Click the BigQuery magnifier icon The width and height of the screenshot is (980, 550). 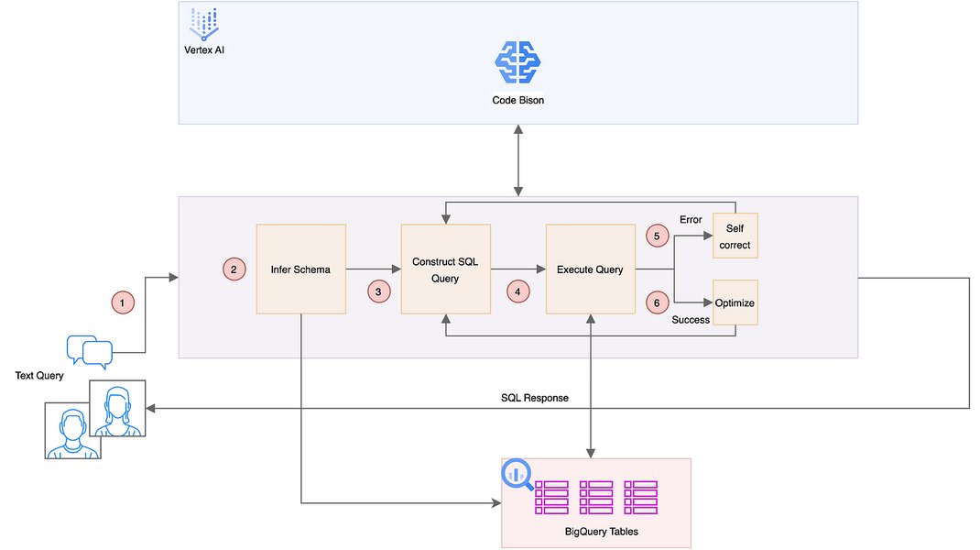point(517,475)
